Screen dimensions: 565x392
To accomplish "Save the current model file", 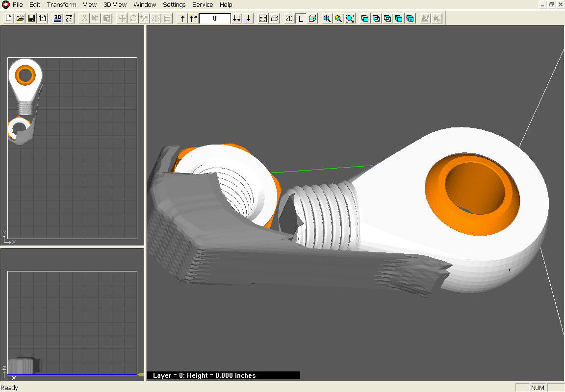I will click(x=31, y=18).
